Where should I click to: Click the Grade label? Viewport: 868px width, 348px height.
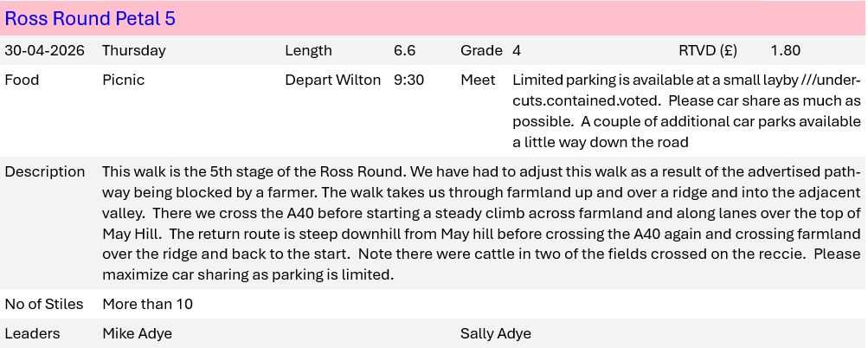coord(481,50)
